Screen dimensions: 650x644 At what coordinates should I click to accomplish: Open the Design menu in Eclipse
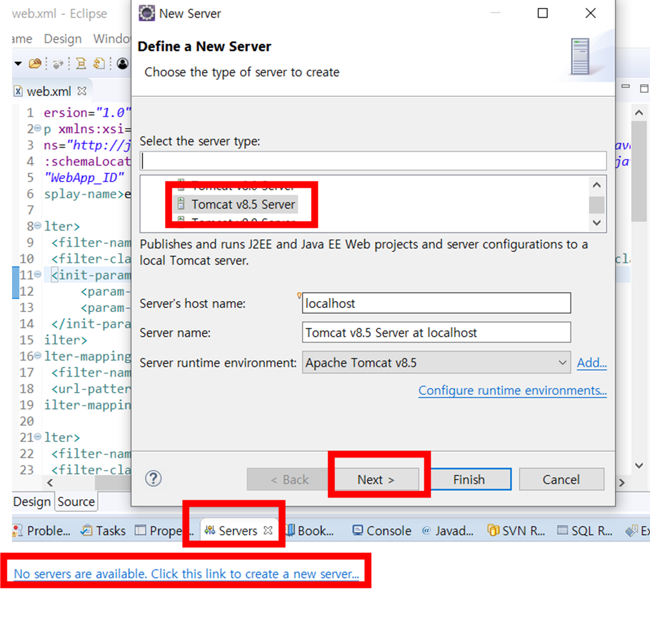62,38
